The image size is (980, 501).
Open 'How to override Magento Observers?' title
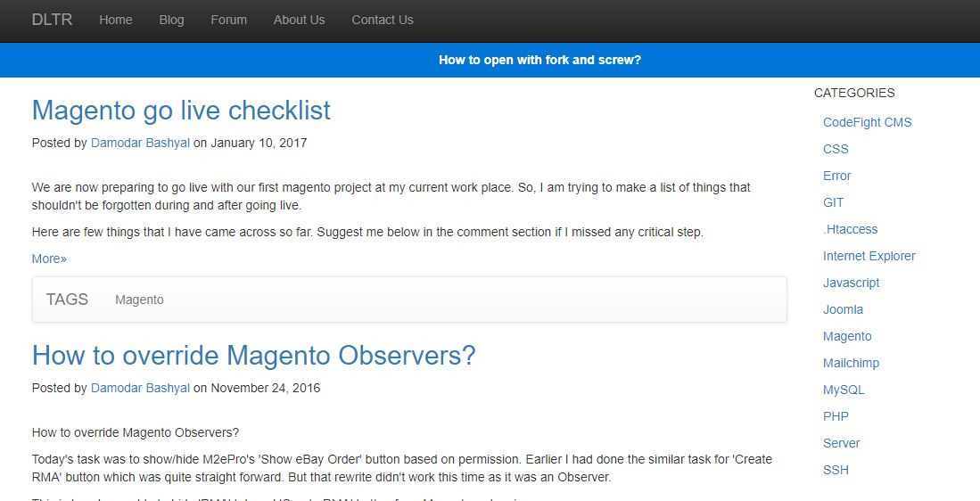coord(254,356)
